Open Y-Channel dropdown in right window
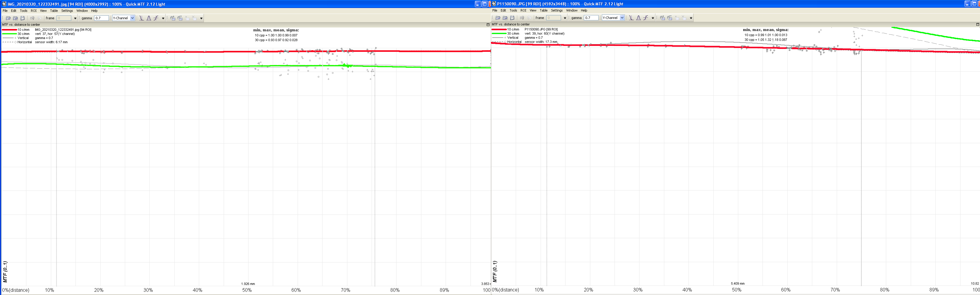The width and height of the screenshot is (980, 295). click(x=622, y=18)
